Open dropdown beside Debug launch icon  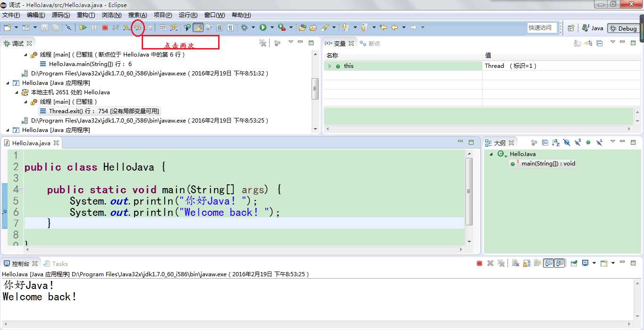pos(253,28)
